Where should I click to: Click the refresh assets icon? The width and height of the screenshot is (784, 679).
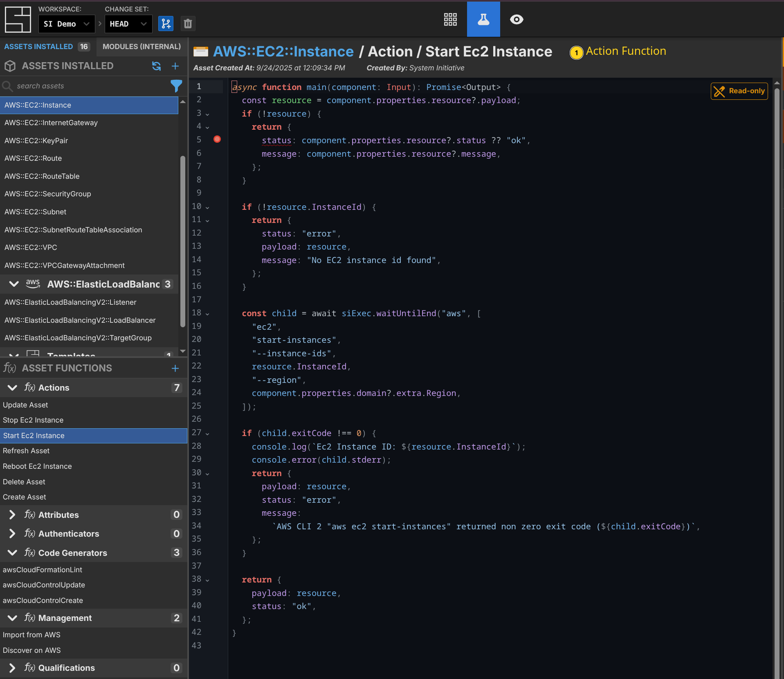tap(156, 66)
